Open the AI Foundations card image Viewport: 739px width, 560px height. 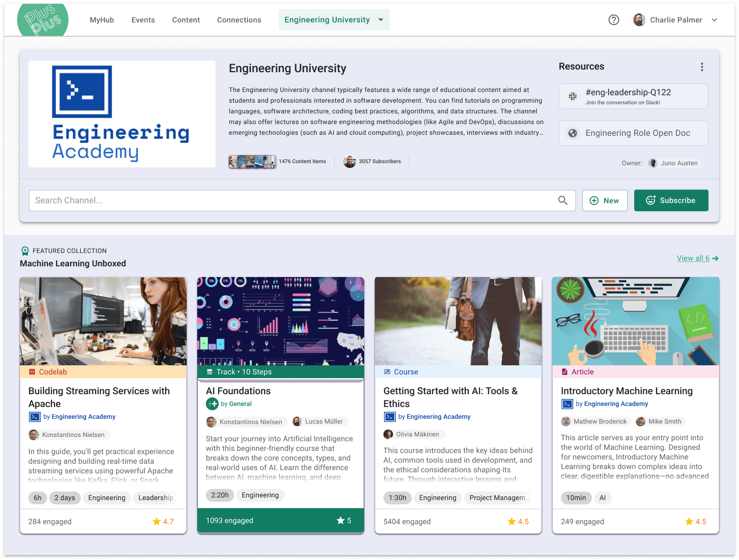pos(281,321)
